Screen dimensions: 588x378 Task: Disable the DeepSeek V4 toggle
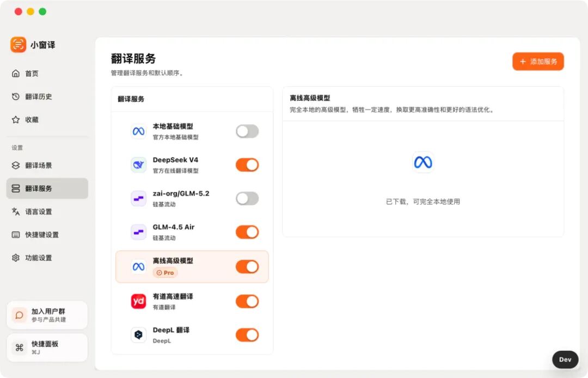[x=247, y=164]
